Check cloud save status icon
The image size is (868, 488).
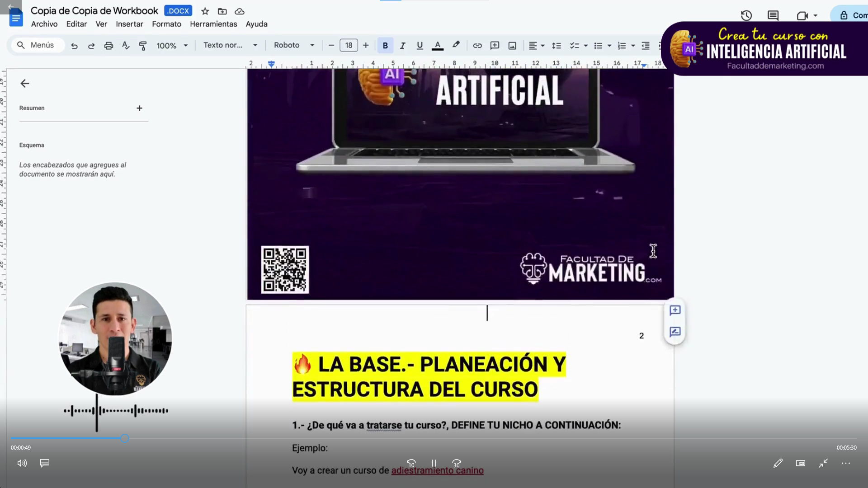(x=240, y=11)
